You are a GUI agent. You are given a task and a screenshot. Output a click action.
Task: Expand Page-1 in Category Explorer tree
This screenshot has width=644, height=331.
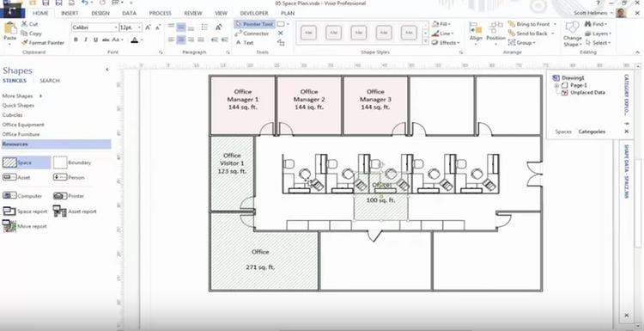click(x=556, y=85)
